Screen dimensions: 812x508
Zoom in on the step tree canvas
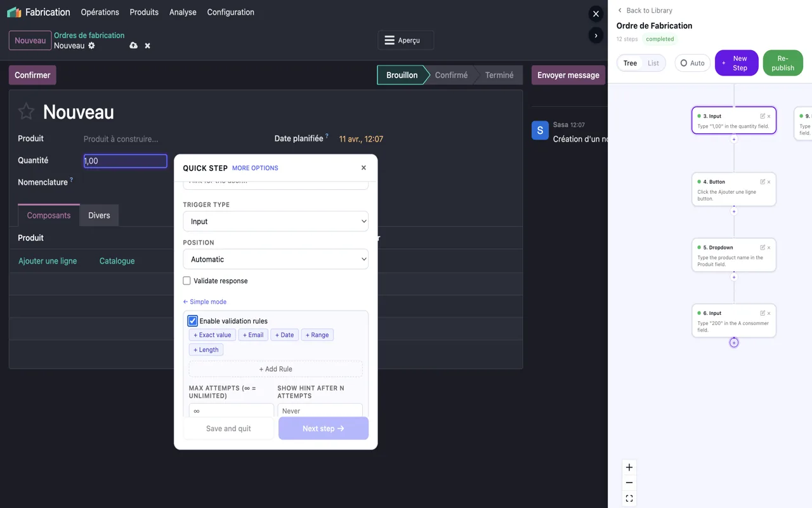click(x=629, y=467)
